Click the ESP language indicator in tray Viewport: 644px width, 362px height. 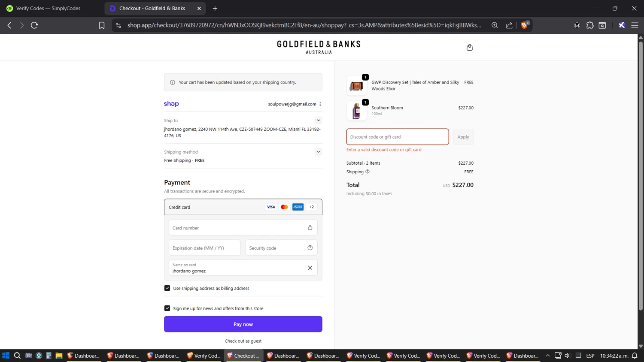point(590,356)
